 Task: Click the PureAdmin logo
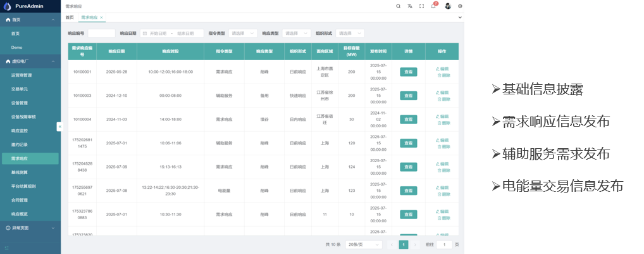click(x=8, y=6)
